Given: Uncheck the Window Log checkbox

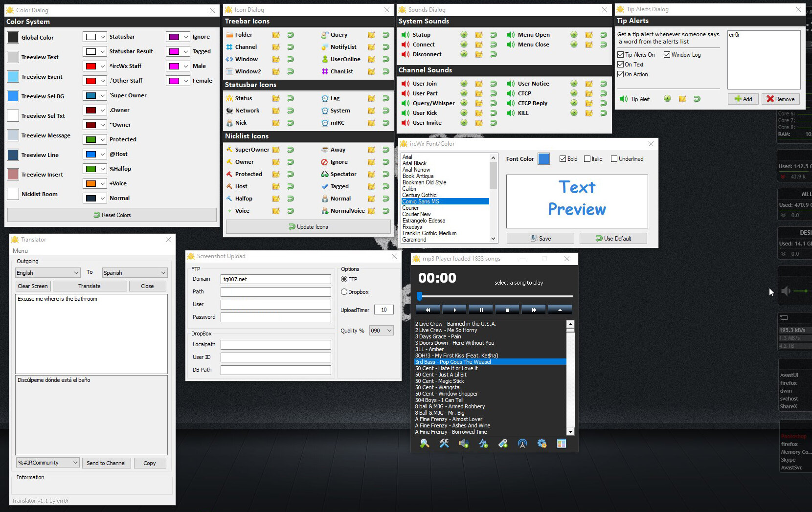Looking at the screenshot, I should tap(667, 55).
